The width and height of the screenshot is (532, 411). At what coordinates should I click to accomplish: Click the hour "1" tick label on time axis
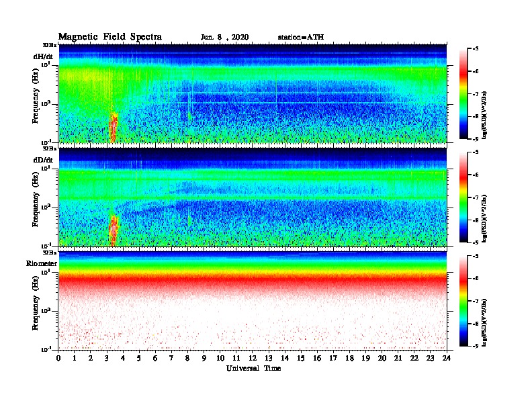[75, 358]
